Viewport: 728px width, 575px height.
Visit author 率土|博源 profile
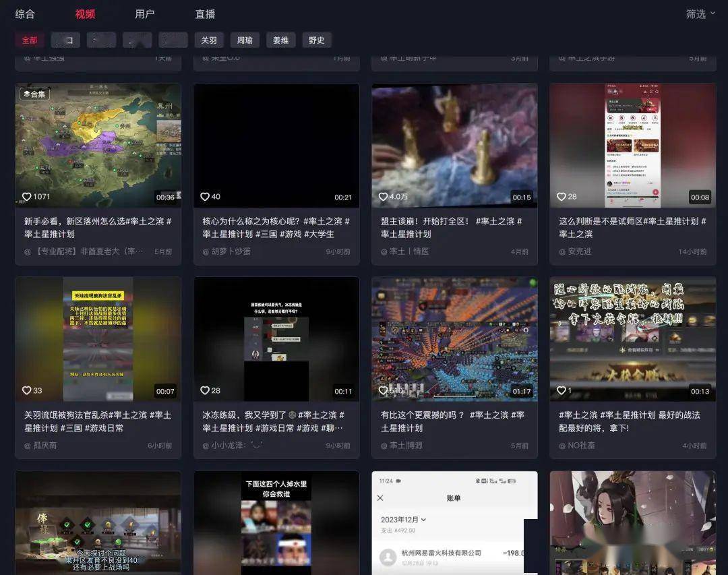click(402, 446)
